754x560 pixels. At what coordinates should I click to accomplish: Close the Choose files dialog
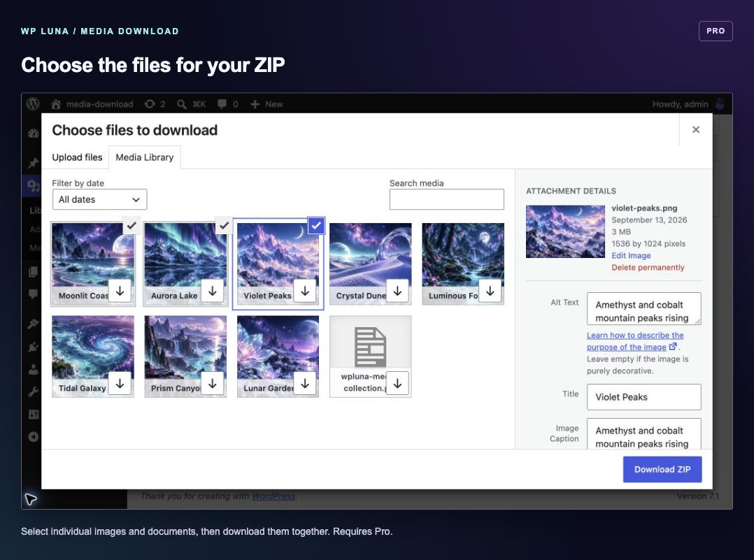[696, 129]
